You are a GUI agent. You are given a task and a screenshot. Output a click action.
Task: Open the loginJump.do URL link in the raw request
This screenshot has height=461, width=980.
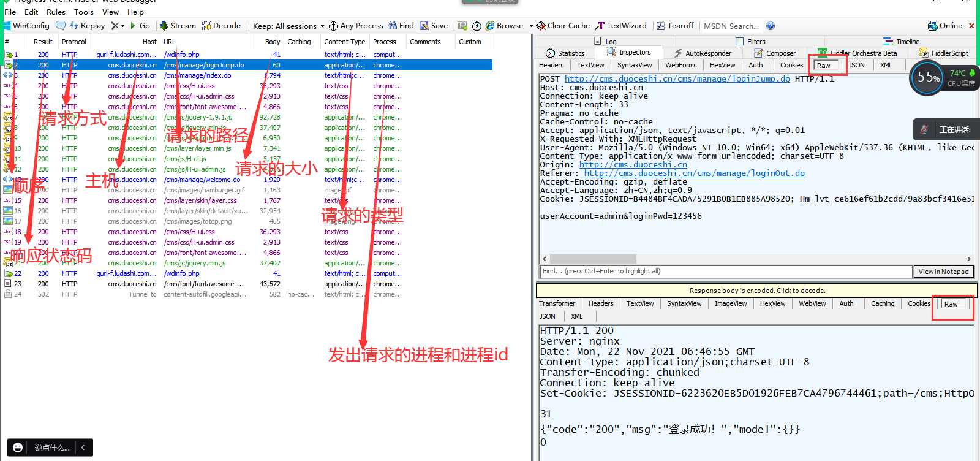tap(677, 78)
